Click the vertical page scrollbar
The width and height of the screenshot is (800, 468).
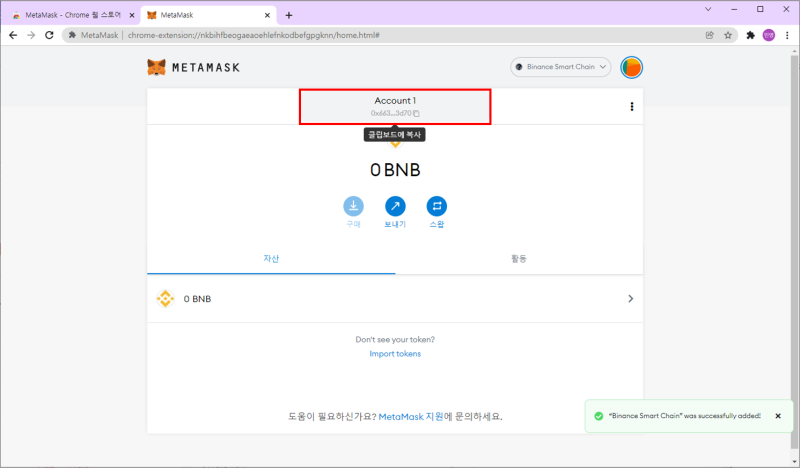coord(795,250)
